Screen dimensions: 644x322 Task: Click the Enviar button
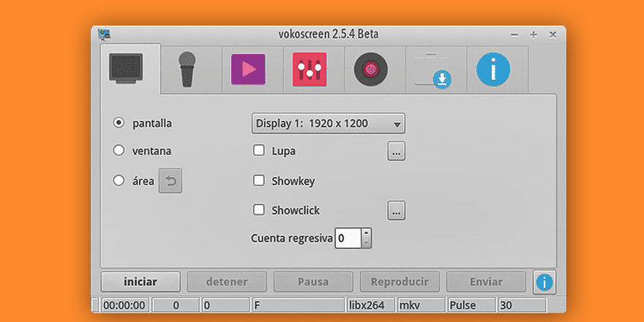pyautogui.click(x=486, y=282)
